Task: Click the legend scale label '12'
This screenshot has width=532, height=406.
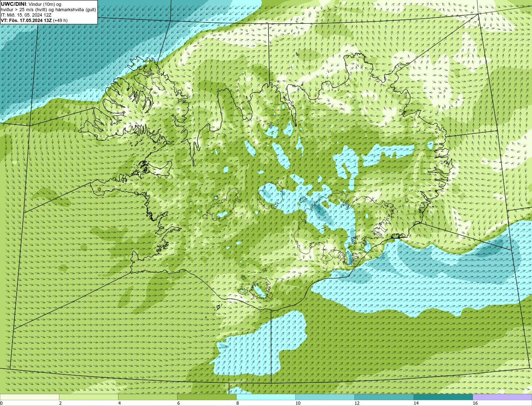Action: 357,403
